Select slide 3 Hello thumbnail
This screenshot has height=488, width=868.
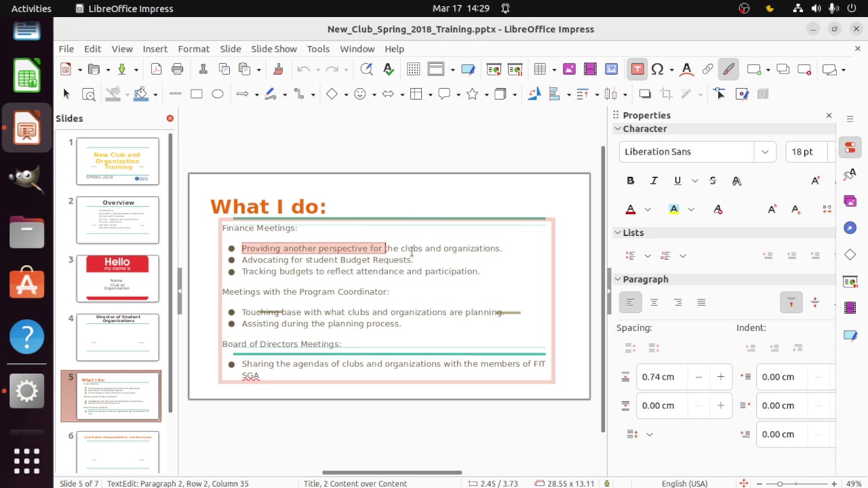click(x=117, y=278)
